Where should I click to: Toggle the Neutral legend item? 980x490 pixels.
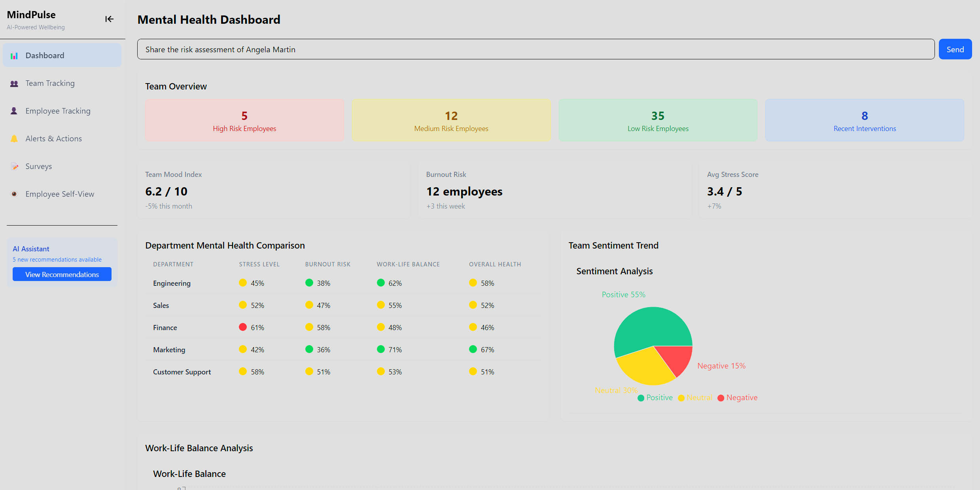click(x=695, y=398)
